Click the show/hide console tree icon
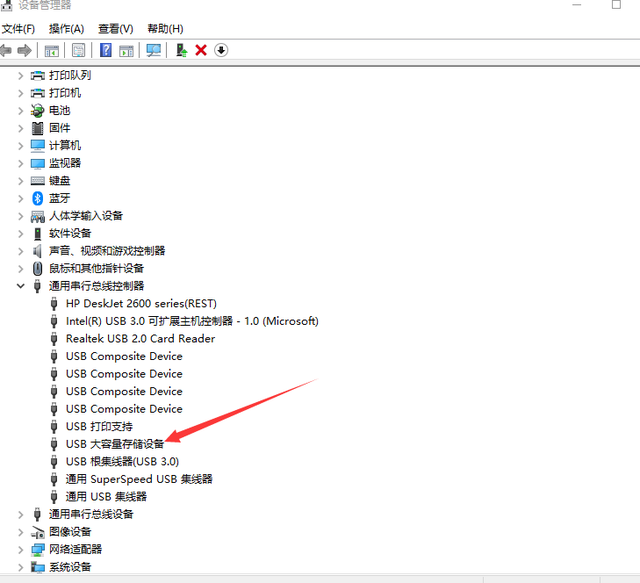 tap(51, 51)
